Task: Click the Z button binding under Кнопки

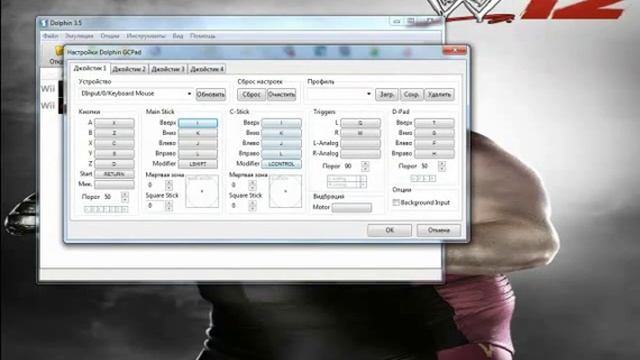Action: point(114,164)
